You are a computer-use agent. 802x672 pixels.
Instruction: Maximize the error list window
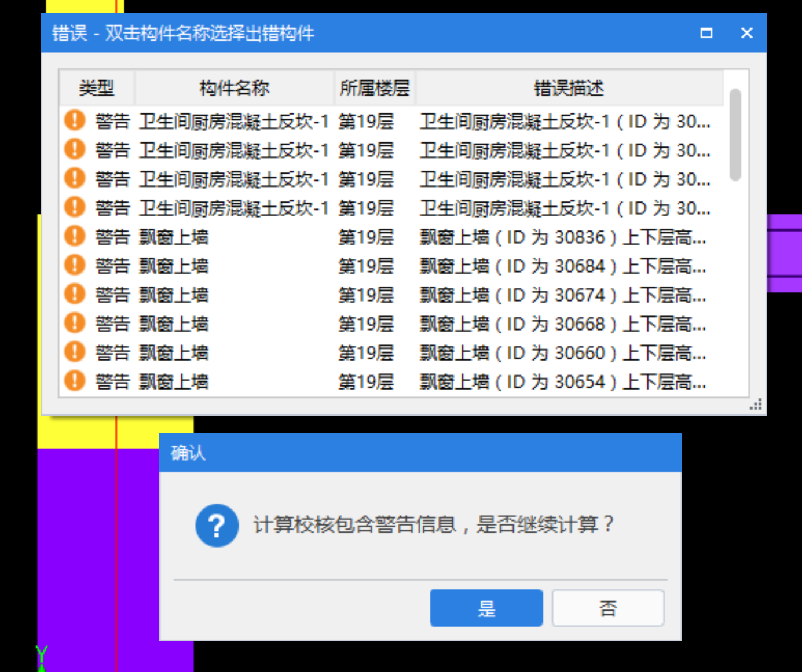click(x=706, y=33)
